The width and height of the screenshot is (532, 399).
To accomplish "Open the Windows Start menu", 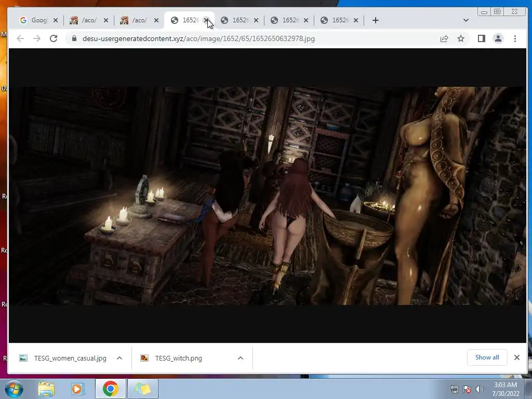I will [14, 389].
